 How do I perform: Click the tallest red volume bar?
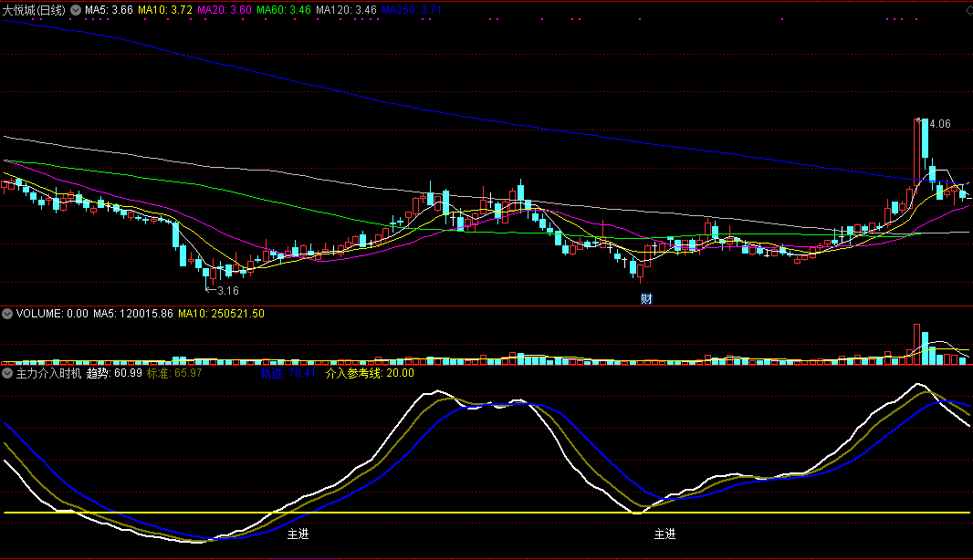point(917,344)
